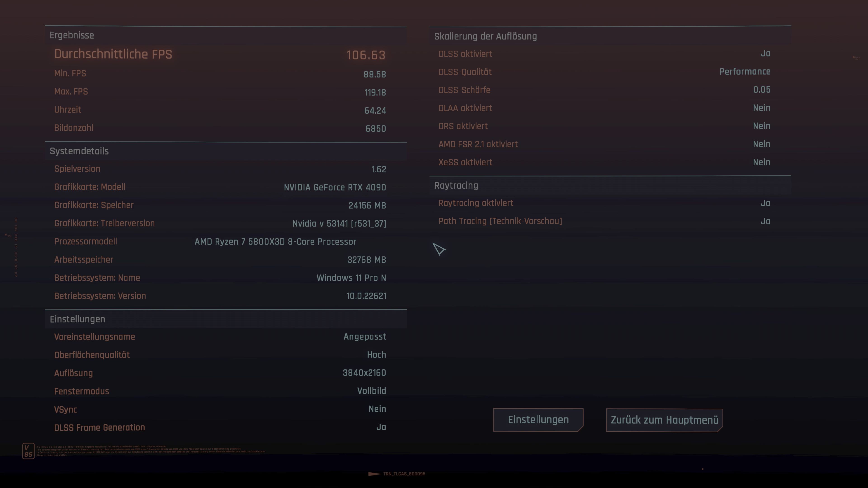Click the Prozessormodell AMD Ryzen text
Screen dimensions: 868x488
(x=275, y=242)
